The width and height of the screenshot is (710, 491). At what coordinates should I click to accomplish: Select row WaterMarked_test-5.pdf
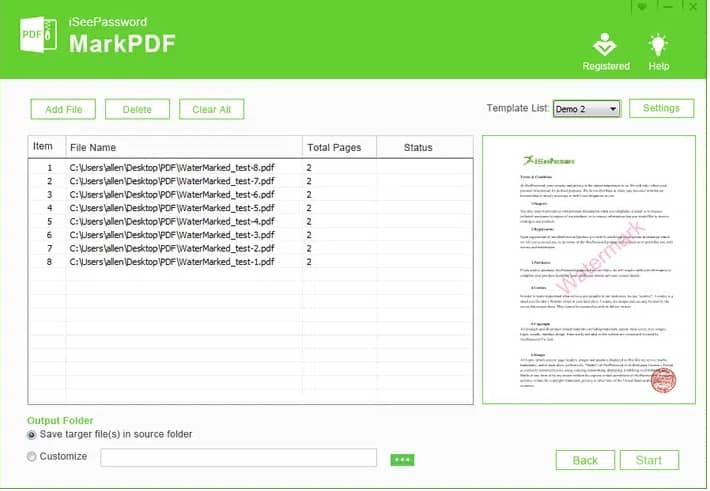250,208
